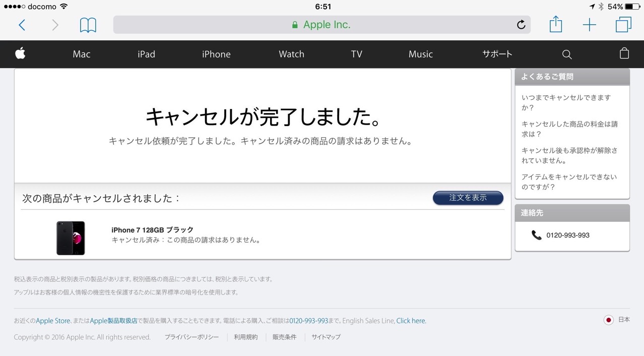644x356 pixels.
Task: Open the shopping bag
Action: 624,53
